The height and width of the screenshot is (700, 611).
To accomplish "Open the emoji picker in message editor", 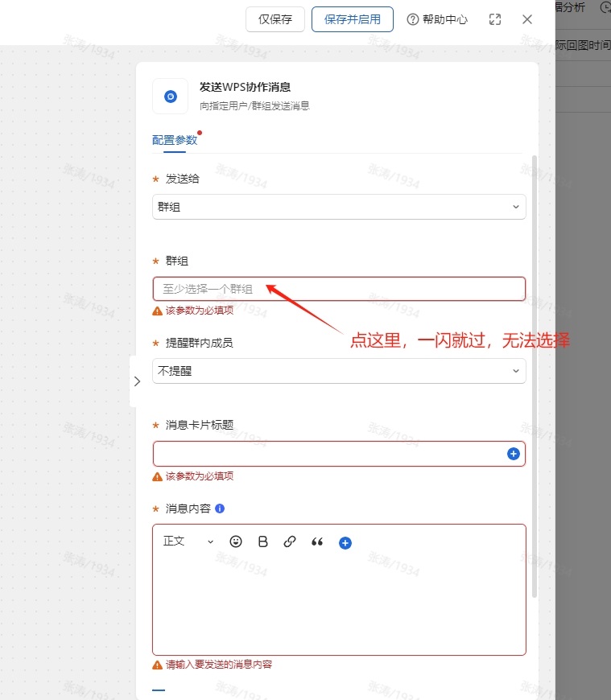I will (x=236, y=541).
